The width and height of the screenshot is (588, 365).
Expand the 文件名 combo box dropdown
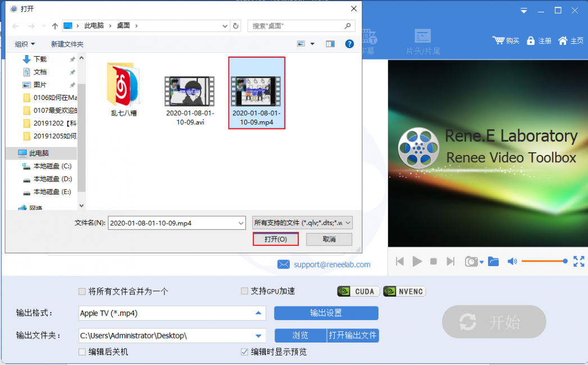pos(241,223)
